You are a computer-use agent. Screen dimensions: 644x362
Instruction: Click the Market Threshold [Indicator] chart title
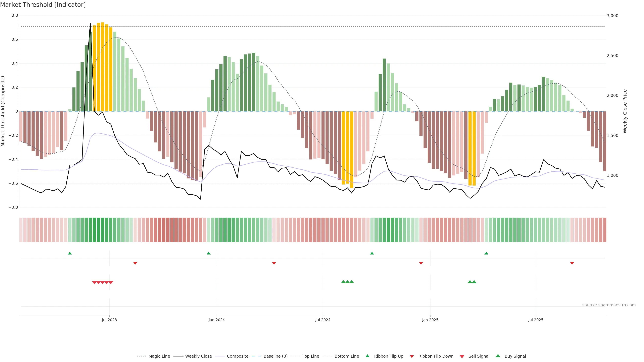43,5
